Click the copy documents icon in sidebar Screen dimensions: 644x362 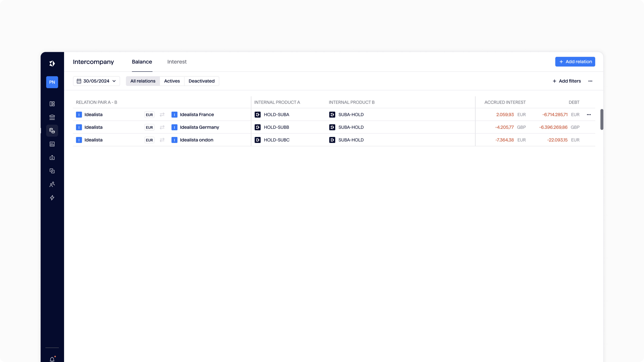tap(52, 171)
